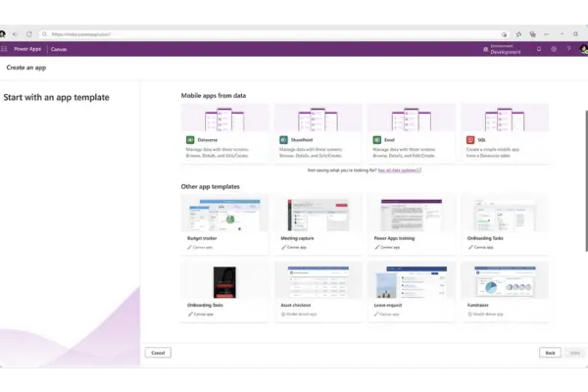588x392 pixels.
Task: Click the Dataverse green icon
Action: pos(190,140)
